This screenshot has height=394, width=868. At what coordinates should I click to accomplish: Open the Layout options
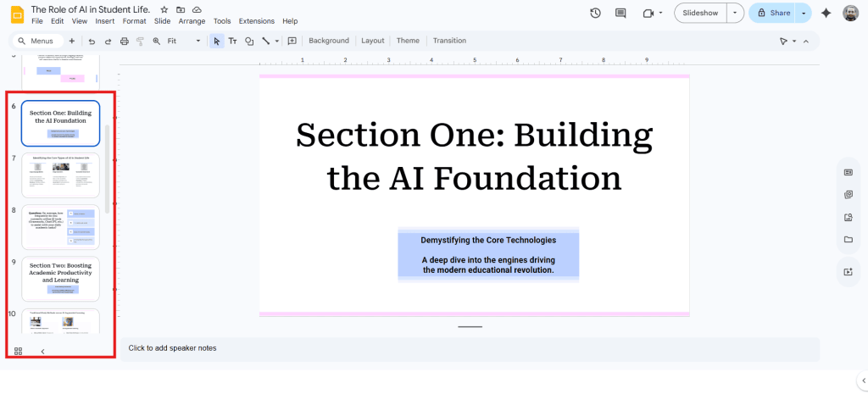373,41
